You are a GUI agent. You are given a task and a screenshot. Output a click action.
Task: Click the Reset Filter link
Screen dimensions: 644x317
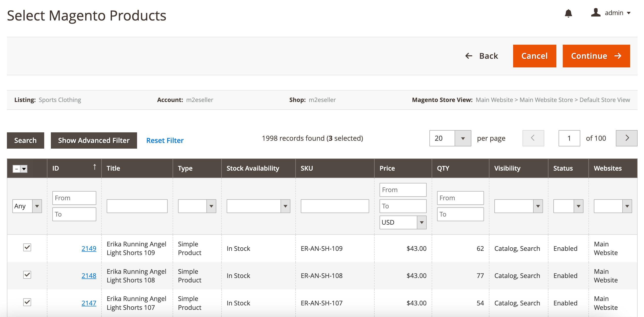[165, 140]
